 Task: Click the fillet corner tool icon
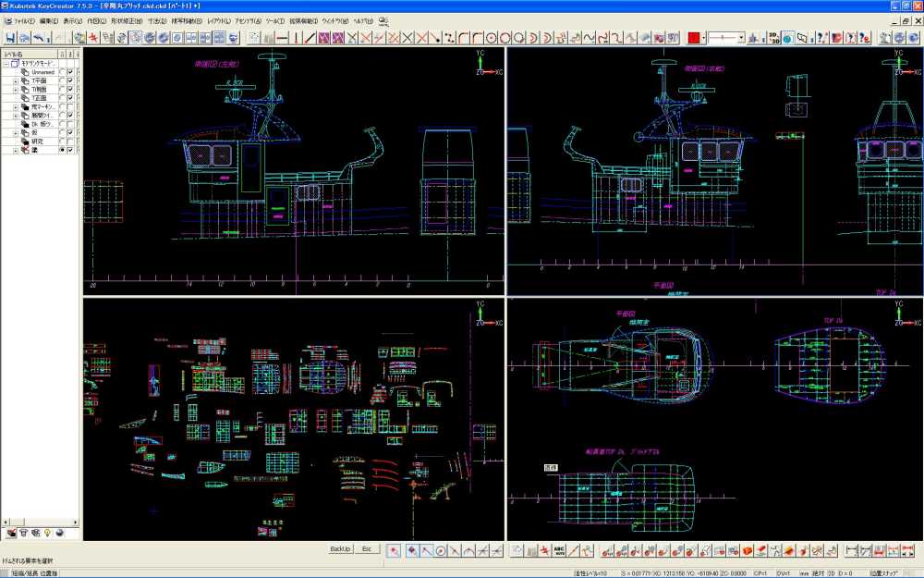465,38
